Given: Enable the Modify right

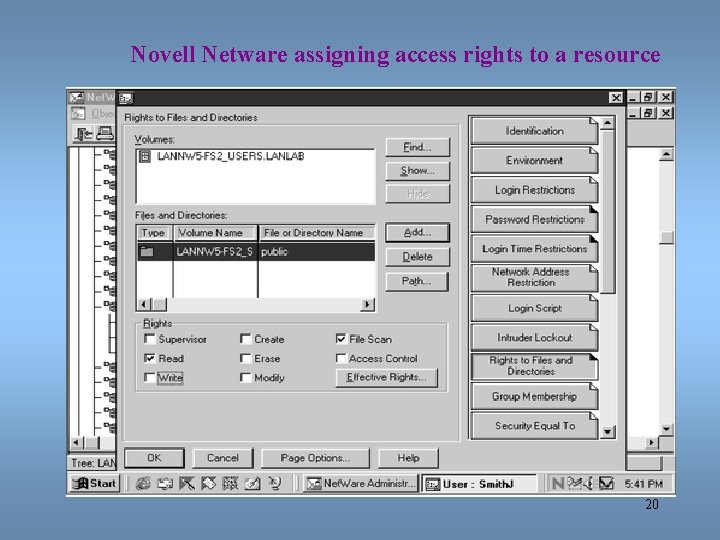Looking at the screenshot, I should click(246, 377).
